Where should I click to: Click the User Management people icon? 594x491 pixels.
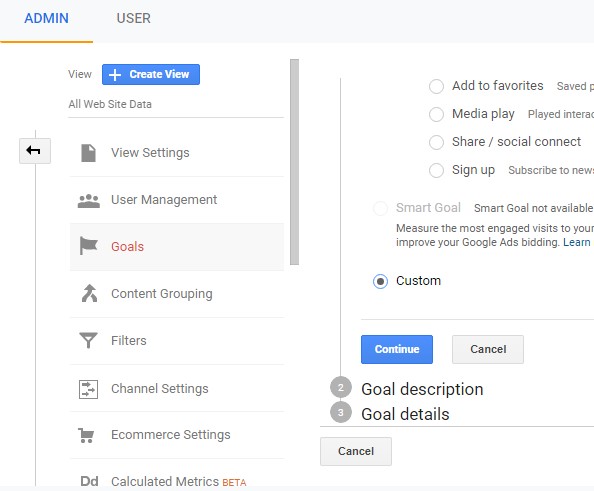pyautogui.click(x=89, y=200)
